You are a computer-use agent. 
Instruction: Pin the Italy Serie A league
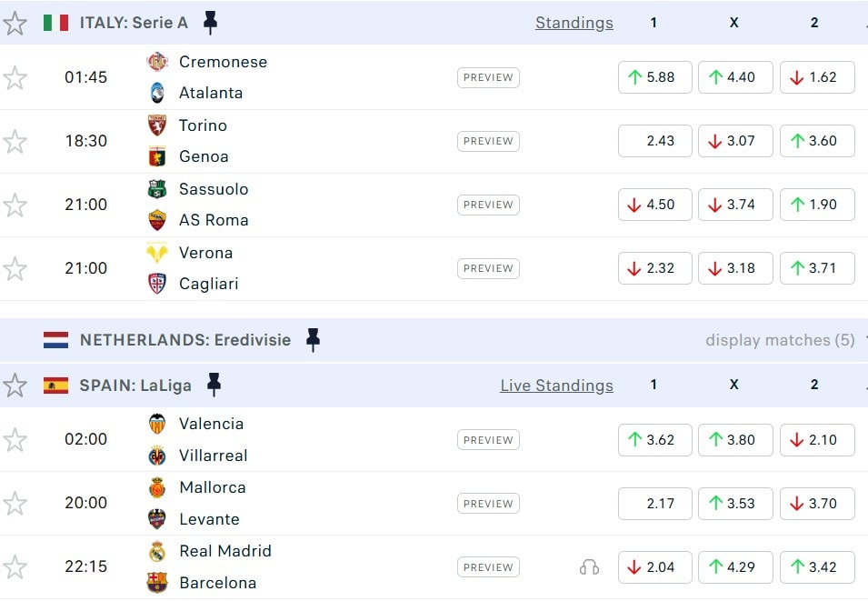pos(210,23)
